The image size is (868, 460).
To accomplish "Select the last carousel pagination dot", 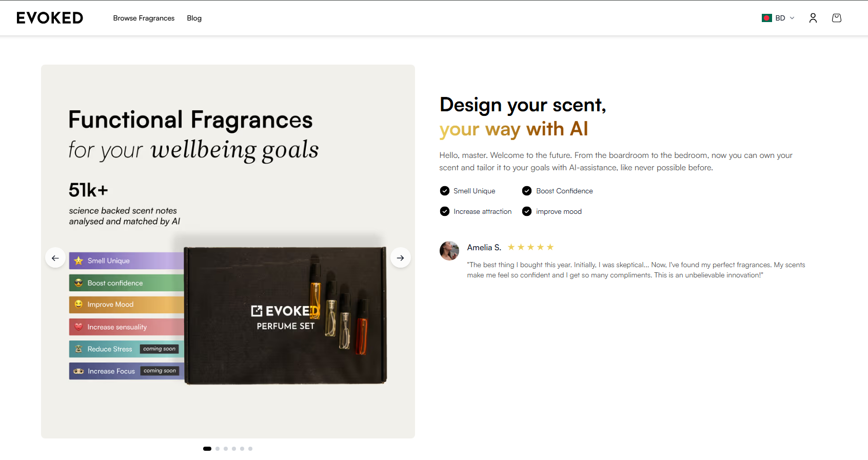I will pyautogui.click(x=250, y=449).
